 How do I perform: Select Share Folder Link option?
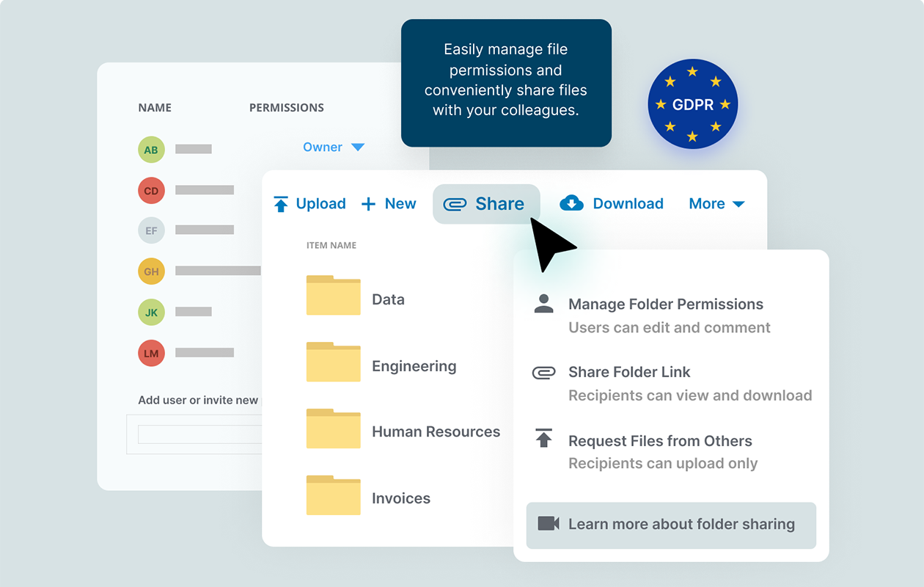pos(629,372)
